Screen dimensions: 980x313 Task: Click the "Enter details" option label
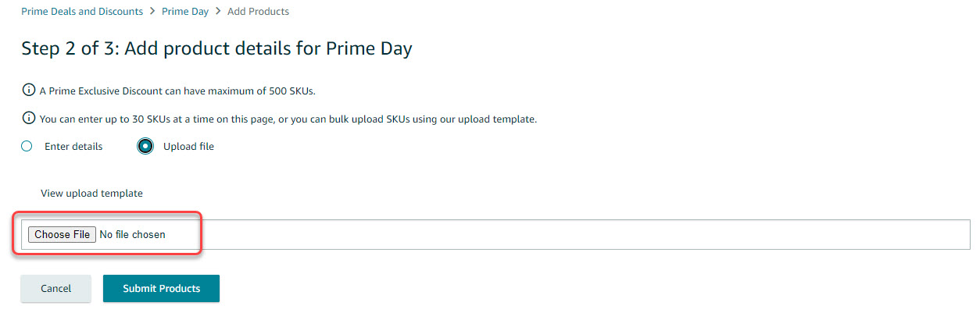point(73,146)
